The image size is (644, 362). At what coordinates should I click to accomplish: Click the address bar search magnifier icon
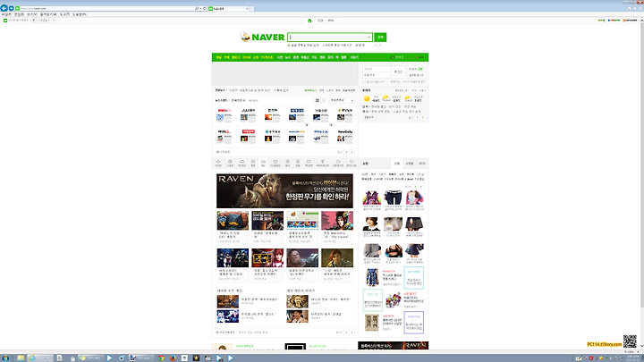(196, 8)
